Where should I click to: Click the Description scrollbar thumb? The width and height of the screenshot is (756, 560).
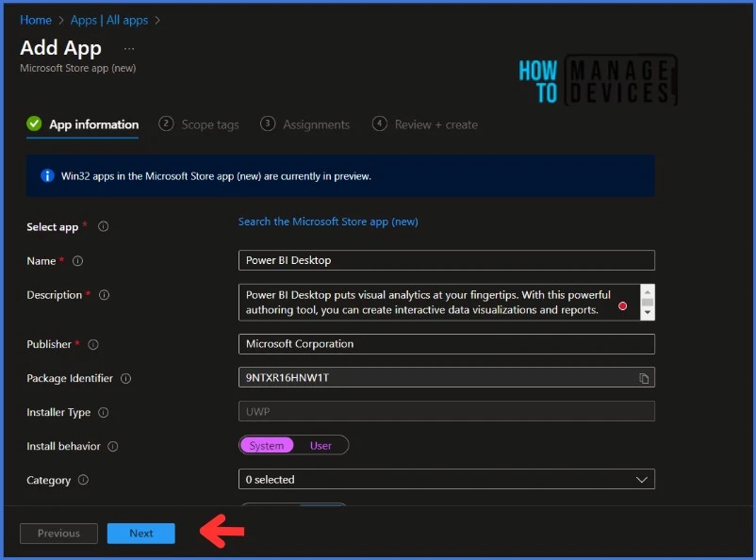(648, 302)
